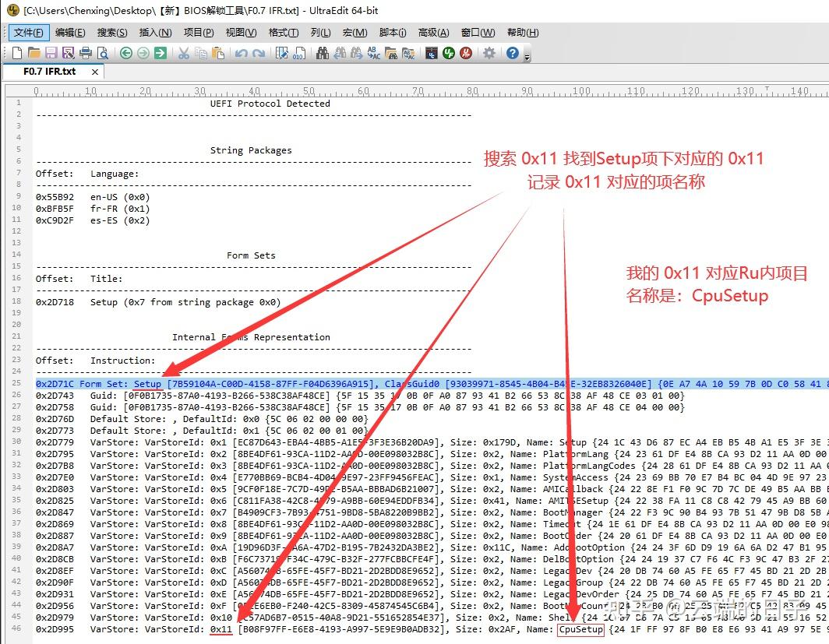
Task: Toggle column mode icon
Action: [282, 53]
